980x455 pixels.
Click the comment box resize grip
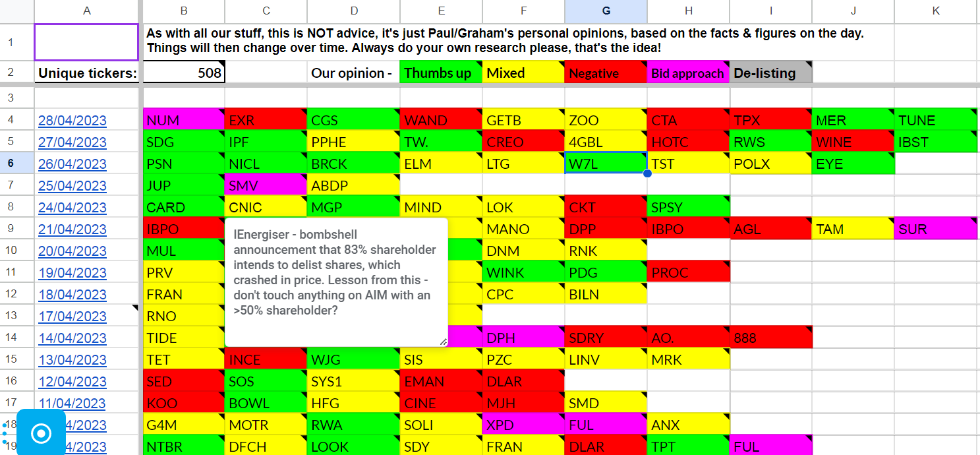[x=444, y=342]
